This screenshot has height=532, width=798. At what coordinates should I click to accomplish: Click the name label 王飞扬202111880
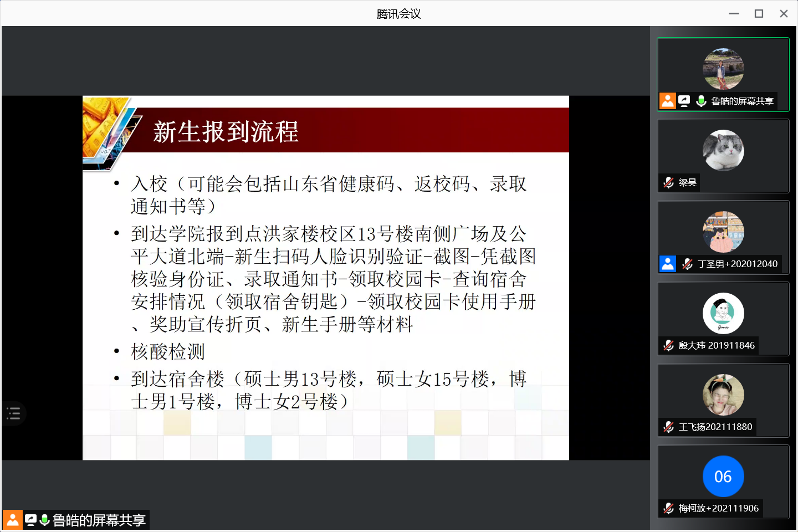(715, 427)
